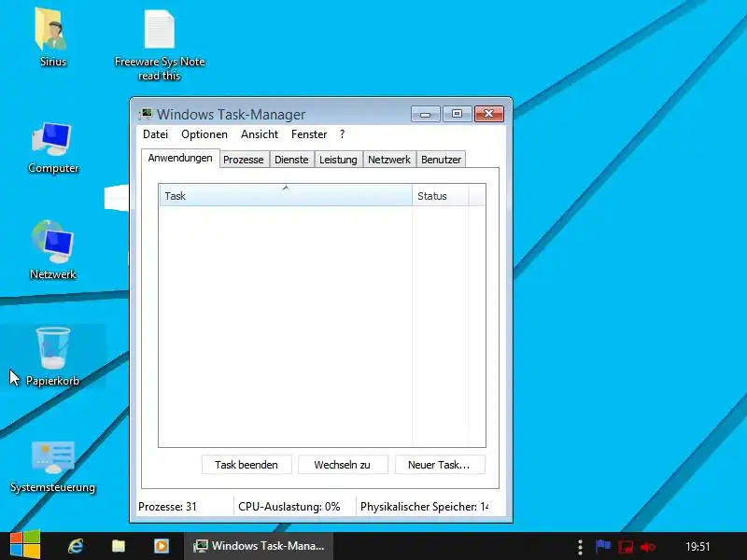Image resolution: width=747 pixels, height=560 pixels.
Task: Select the Papierkorb recycle bin icon
Action: [x=52, y=347]
